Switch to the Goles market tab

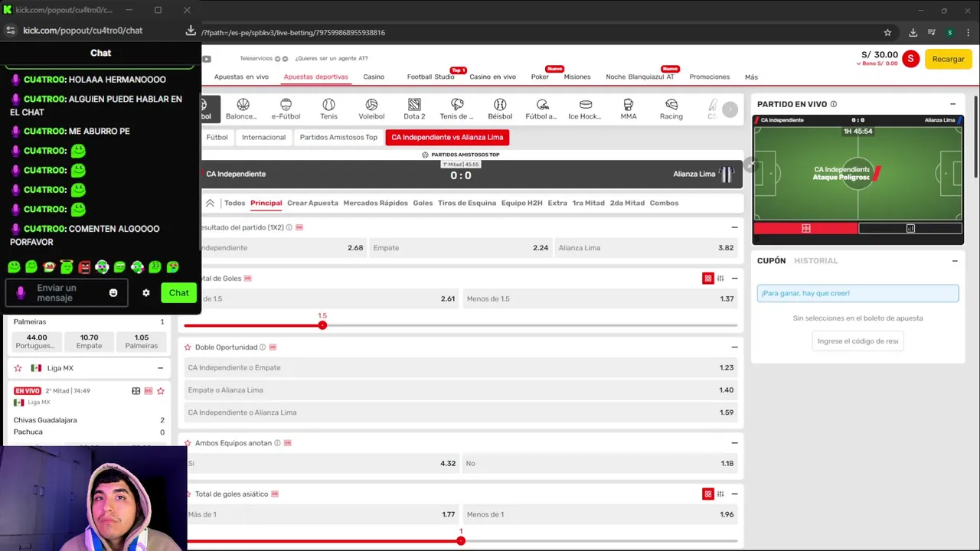(x=423, y=203)
